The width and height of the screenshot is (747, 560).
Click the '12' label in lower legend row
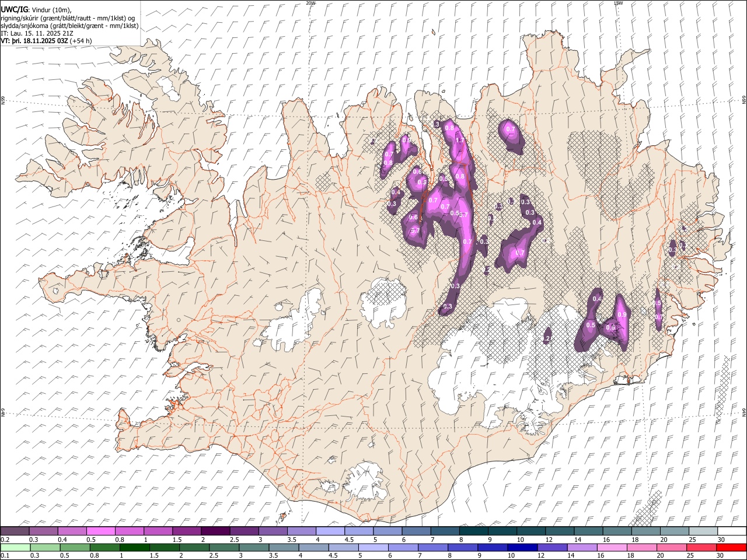coord(541,555)
